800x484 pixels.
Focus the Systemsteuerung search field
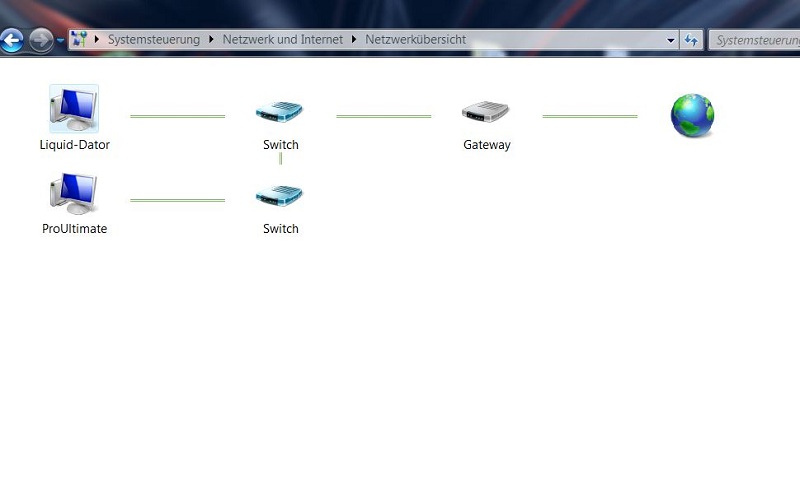tap(755, 40)
